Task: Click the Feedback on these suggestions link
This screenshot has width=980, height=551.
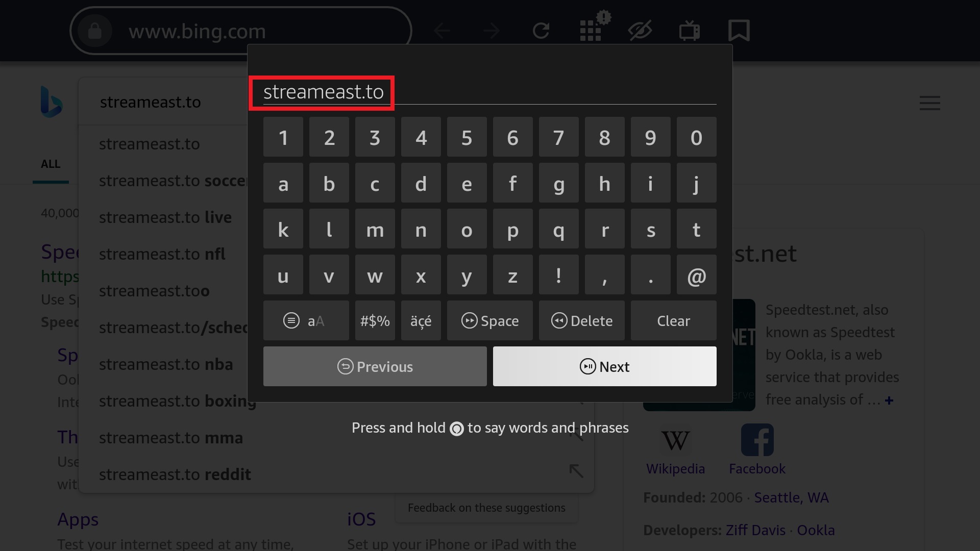Action: (486, 507)
